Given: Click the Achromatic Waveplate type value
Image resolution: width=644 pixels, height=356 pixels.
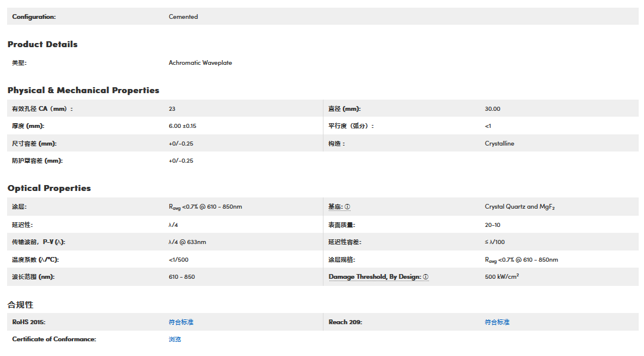Looking at the screenshot, I should 200,62.
